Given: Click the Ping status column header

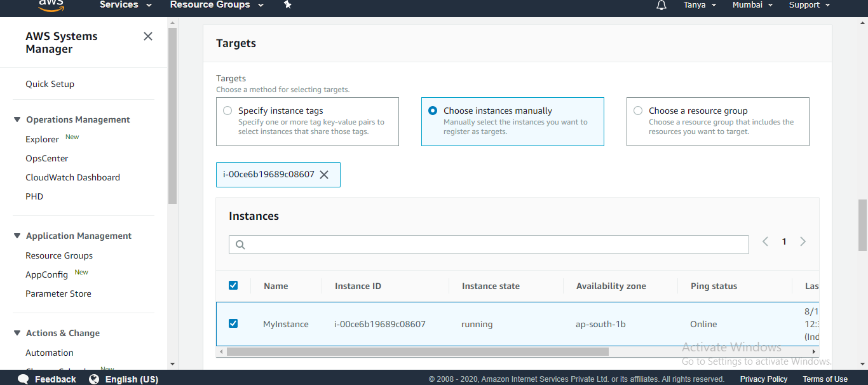Looking at the screenshot, I should (714, 286).
